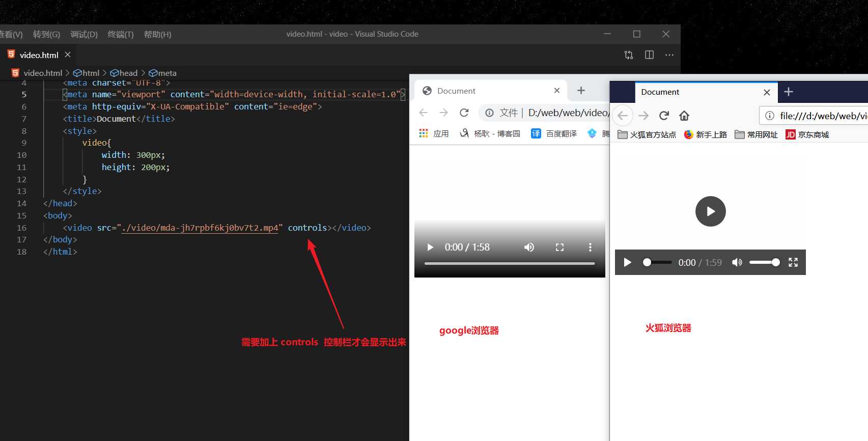The height and width of the screenshot is (441, 868).
Task: Click video.html in the breadcrumb bar
Action: [x=43, y=73]
